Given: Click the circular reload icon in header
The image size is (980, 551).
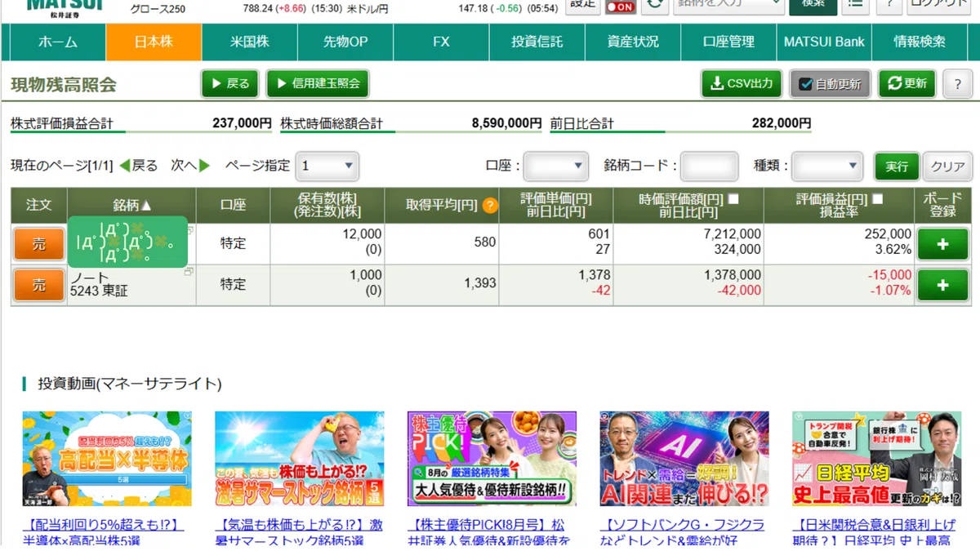Looking at the screenshot, I should [654, 4].
